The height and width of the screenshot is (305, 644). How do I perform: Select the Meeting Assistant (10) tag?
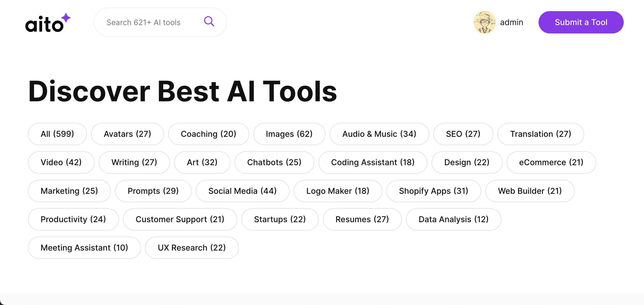84,247
